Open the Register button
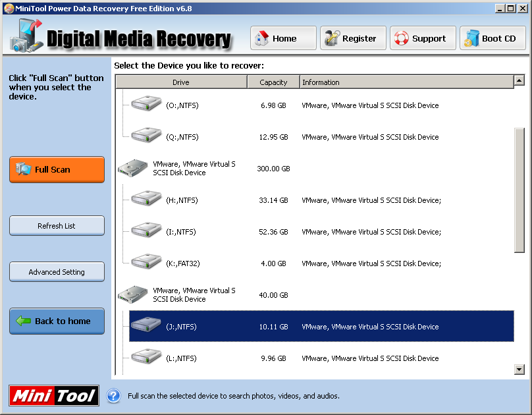 pos(353,38)
